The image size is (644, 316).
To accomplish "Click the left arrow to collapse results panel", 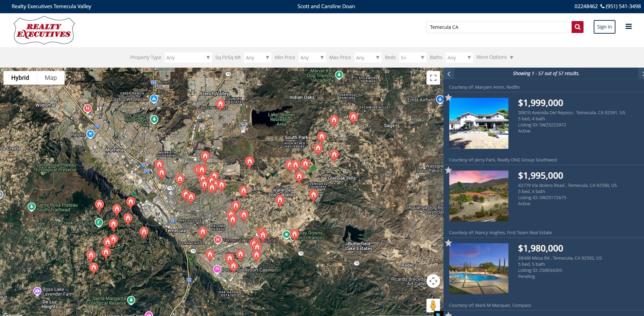I will tap(449, 74).
